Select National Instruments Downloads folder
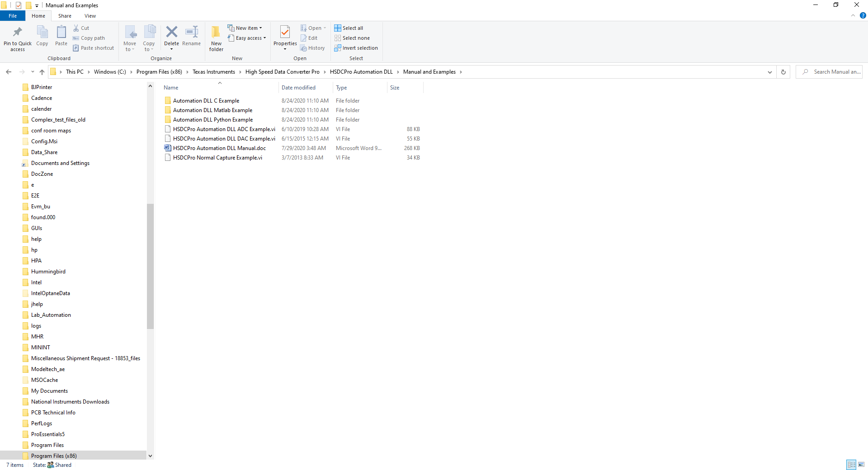The image size is (868, 470). click(x=70, y=402)
